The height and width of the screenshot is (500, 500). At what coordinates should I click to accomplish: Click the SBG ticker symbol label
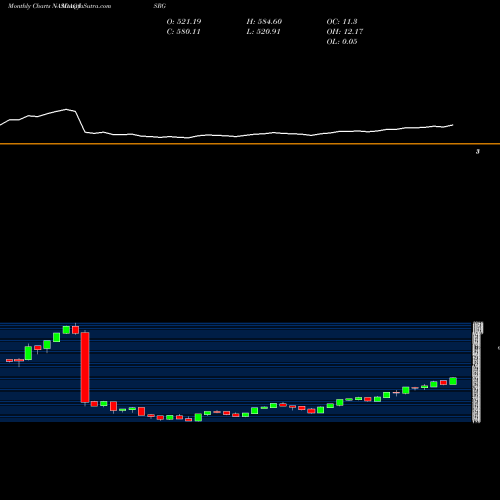pyautogui.click(x=160, y=6)
